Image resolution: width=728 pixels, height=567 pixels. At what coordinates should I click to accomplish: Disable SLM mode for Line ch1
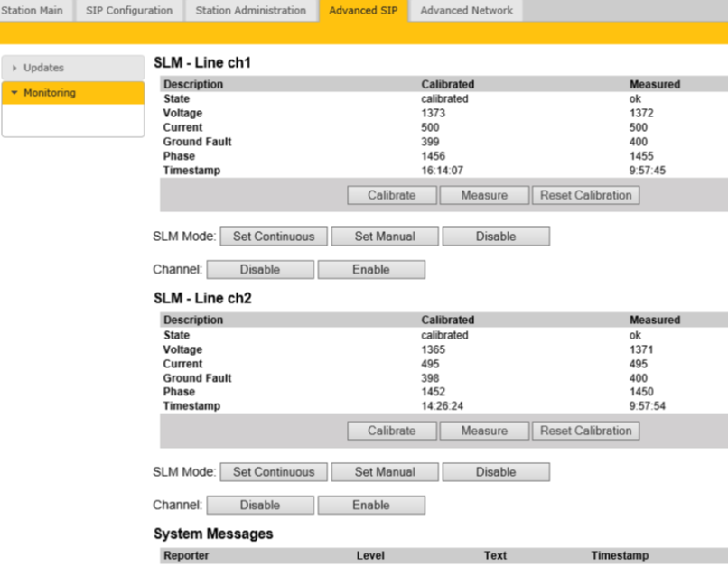click(x=496, y=237)
